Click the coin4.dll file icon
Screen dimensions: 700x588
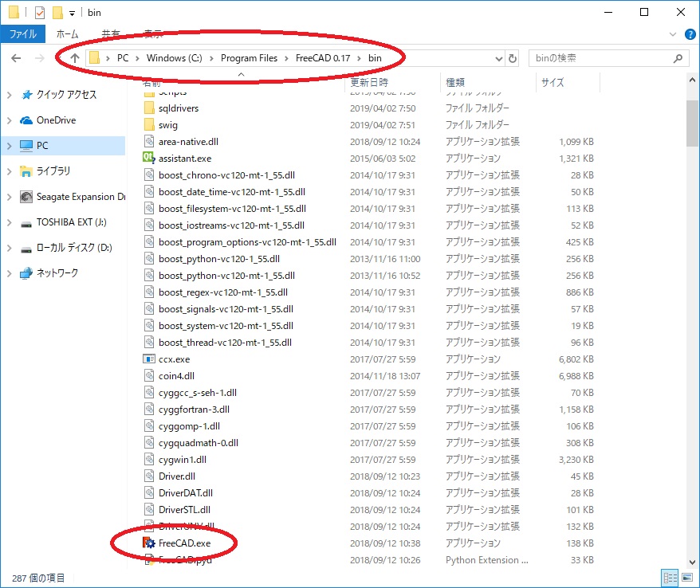point(149,375)
